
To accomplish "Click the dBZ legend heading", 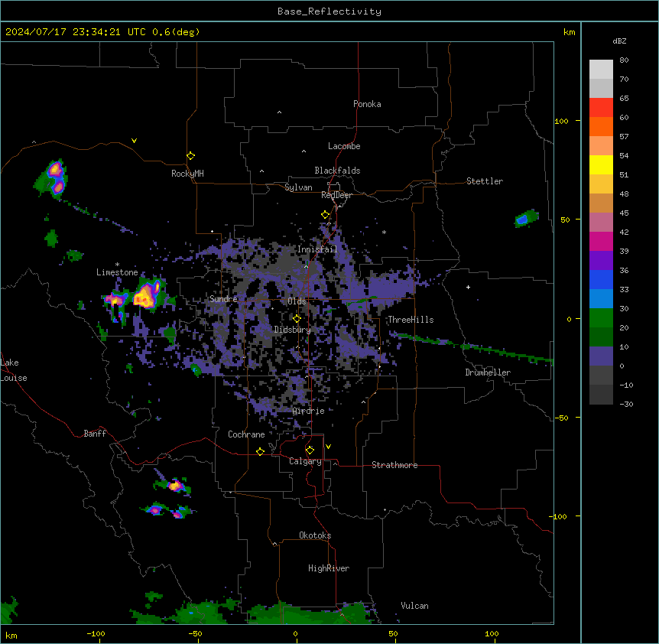I will tap(619, 41).
